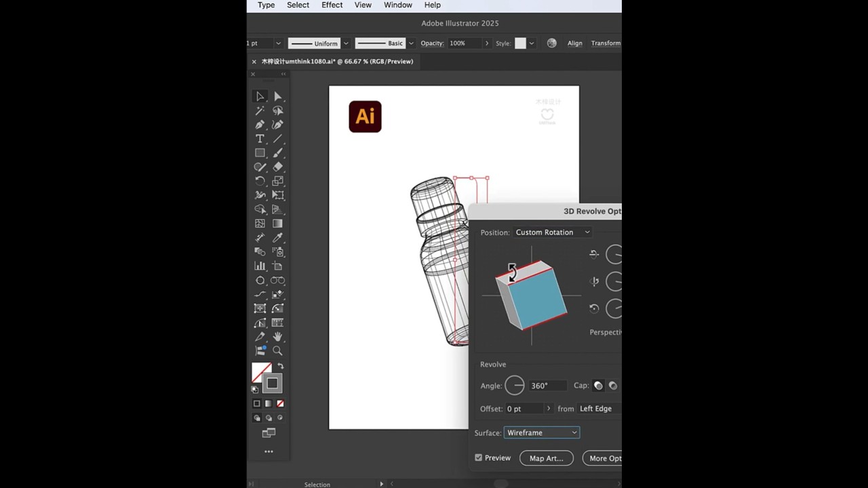Open the Align panel link

(x=575, y=43)
